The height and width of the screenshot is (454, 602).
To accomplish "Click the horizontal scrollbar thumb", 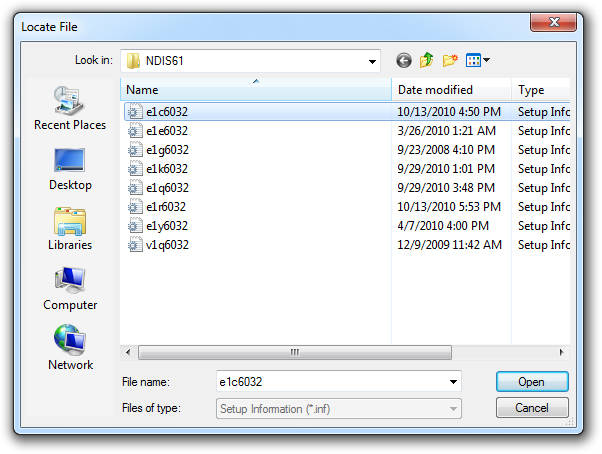I will click(294, 352).
